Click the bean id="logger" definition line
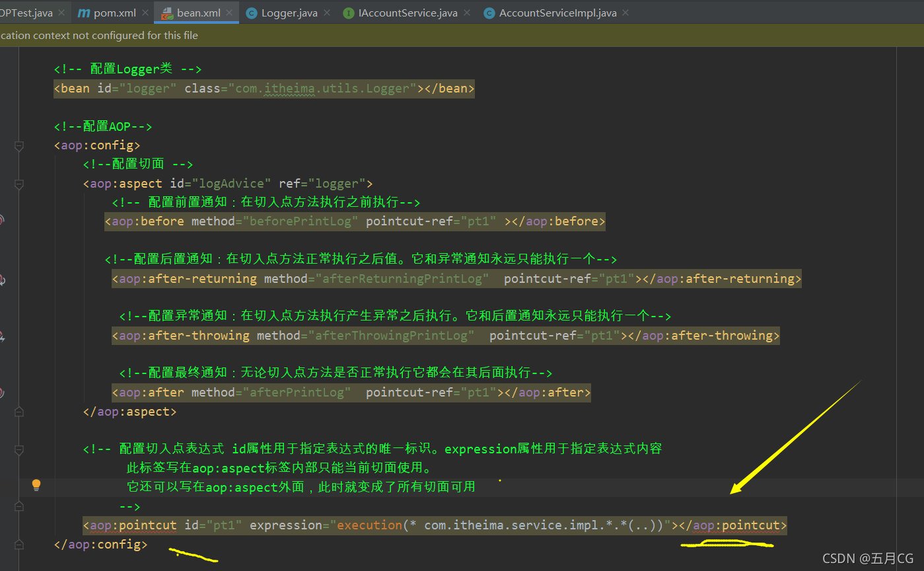 [264, 89]
